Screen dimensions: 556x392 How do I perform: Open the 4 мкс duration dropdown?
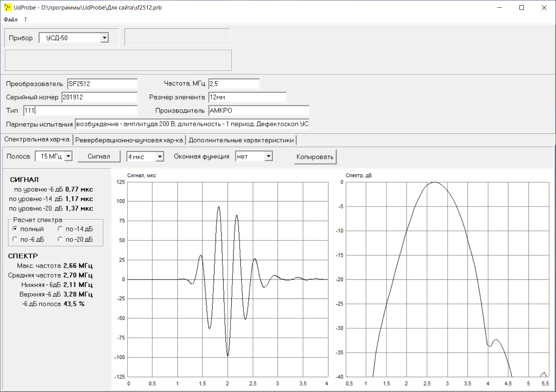click(x=160, y=156)
